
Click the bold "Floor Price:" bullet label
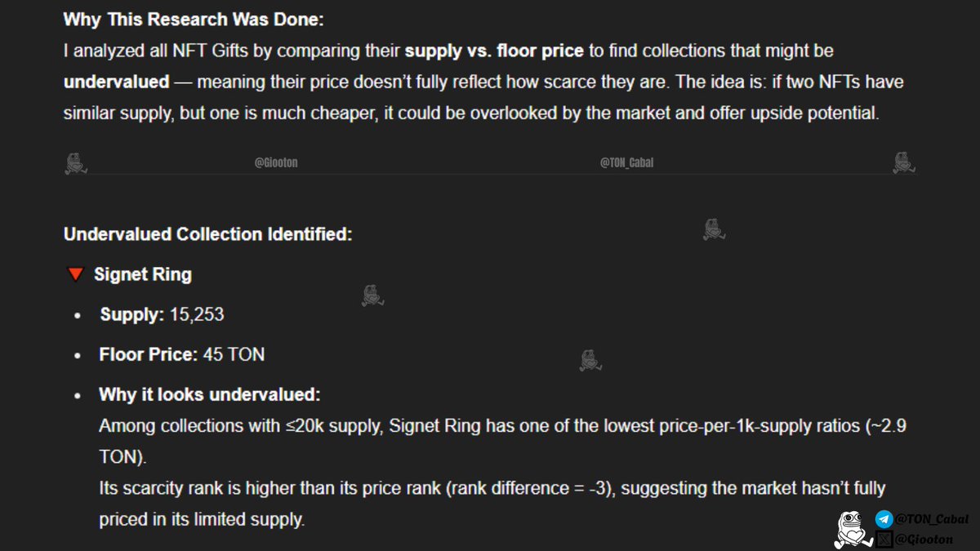coord(149,354)
